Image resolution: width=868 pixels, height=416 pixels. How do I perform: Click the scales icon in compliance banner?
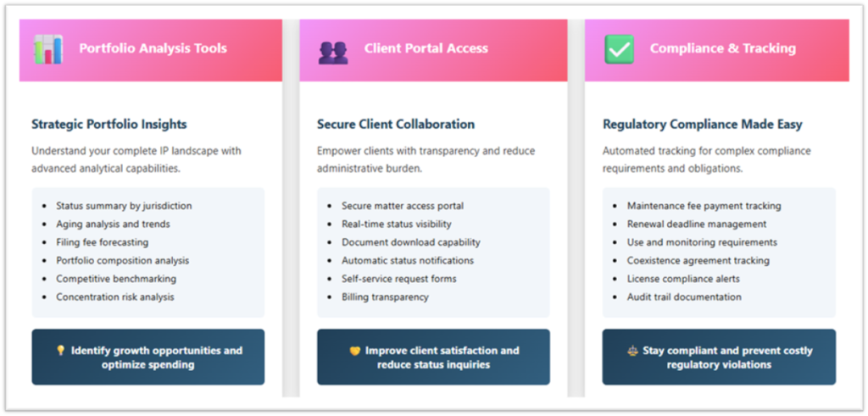tap(632, 351)
